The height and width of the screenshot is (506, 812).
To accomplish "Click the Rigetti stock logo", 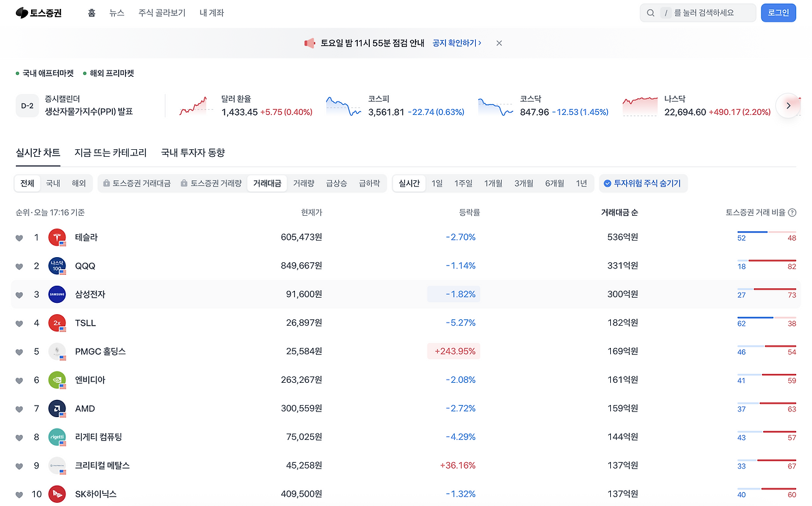I will click(57, 437).
